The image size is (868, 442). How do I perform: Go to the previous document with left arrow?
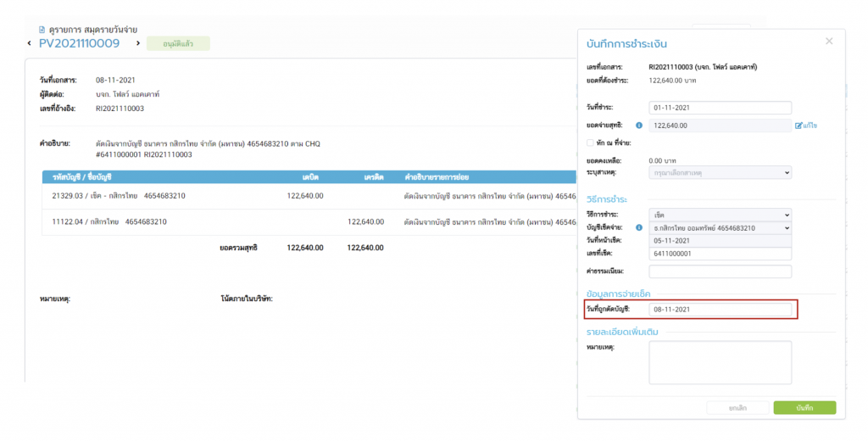point(31,43)
